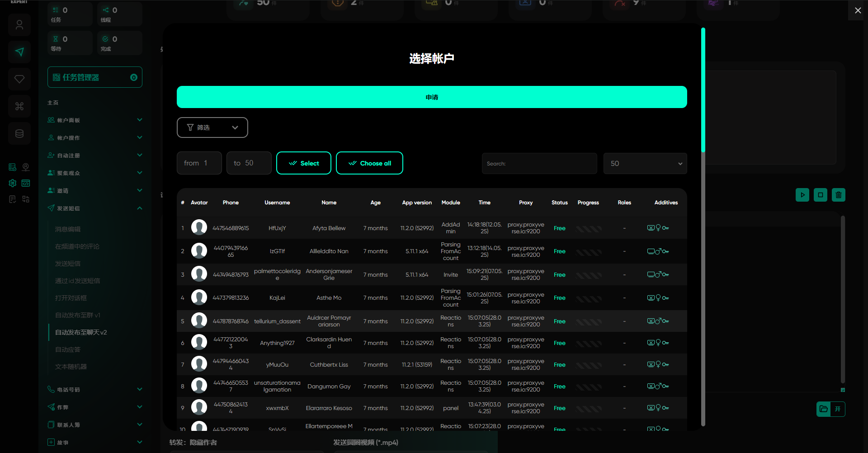
Task: Focus the Search input field
Action: point(539,164)
